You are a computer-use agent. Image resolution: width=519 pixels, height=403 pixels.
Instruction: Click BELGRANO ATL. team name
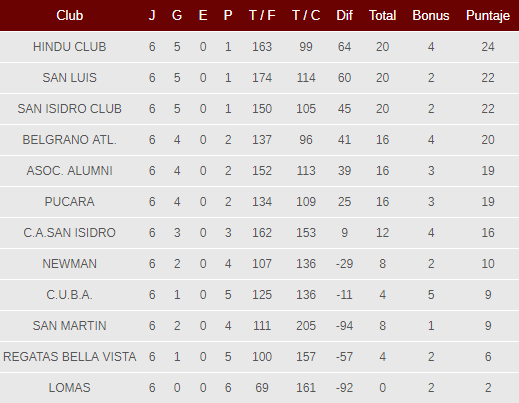pos(69,140)
